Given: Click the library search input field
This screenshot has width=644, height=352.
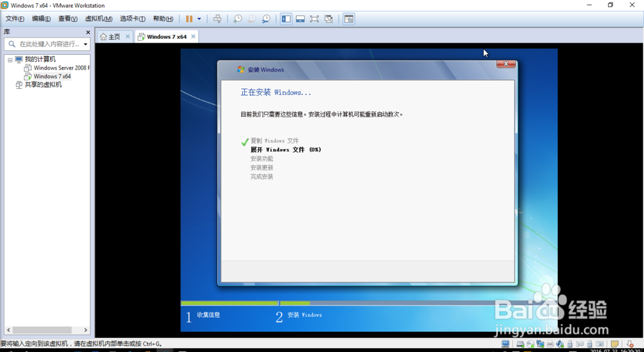Looking at the screenshot, I should click(x=48, y=44).
